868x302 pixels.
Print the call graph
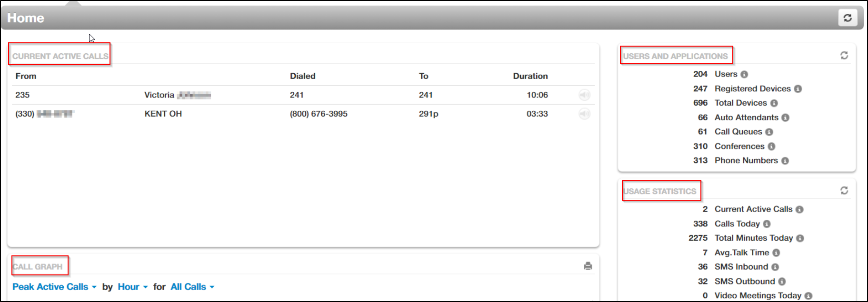coord(588,266)
